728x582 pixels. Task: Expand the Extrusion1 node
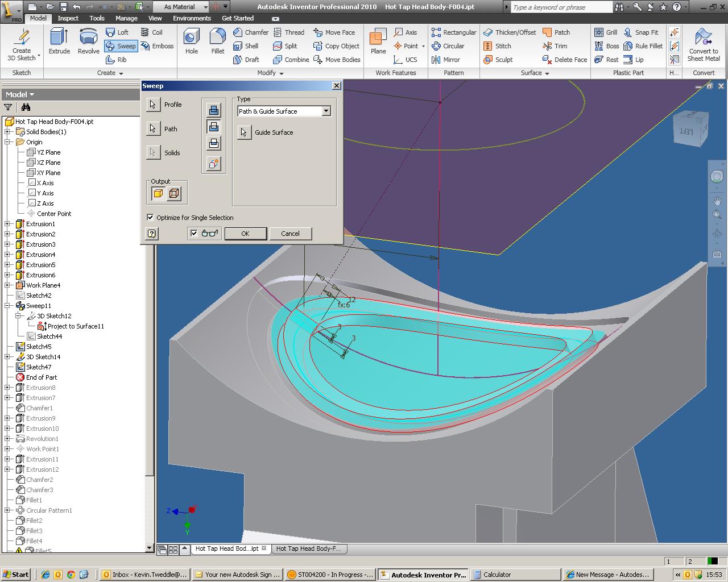pos(7,224)
